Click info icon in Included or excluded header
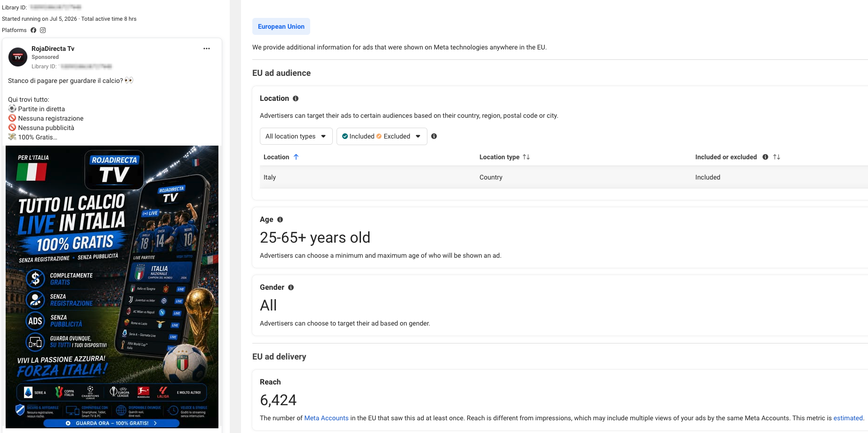Screen dimensions: 868x433 pos(765,157)
